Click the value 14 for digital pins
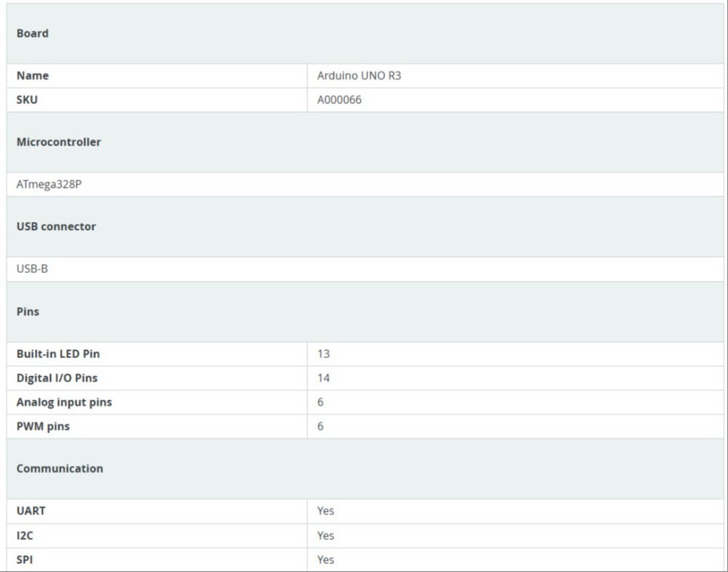This screenshot has height=572, width=728. point(324,378)
